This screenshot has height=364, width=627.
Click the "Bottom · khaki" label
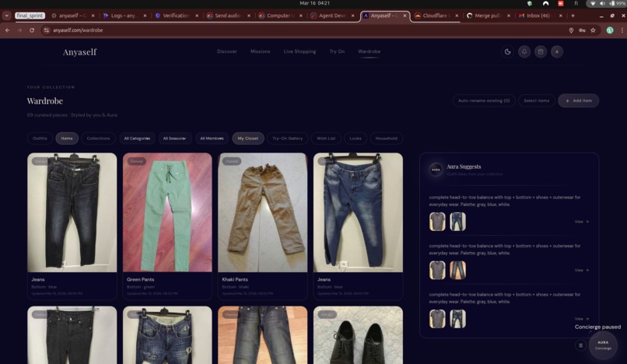(235, 287)
